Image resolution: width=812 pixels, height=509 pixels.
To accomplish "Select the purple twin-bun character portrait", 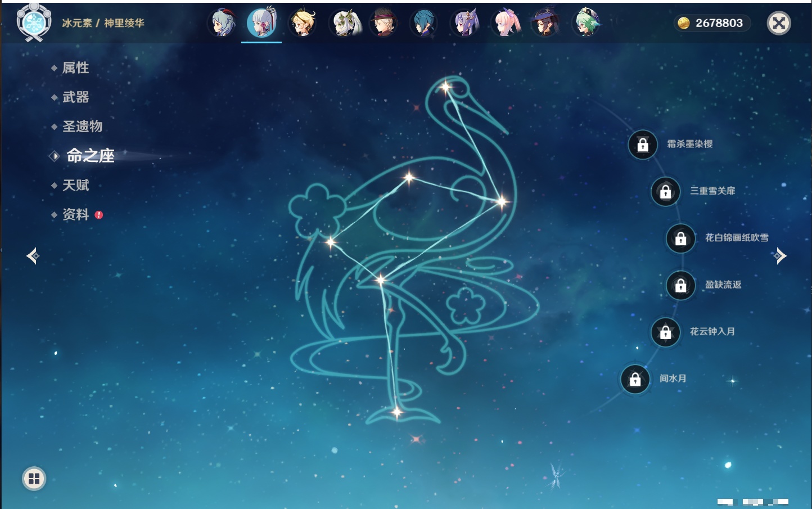I will coord(464,23).
